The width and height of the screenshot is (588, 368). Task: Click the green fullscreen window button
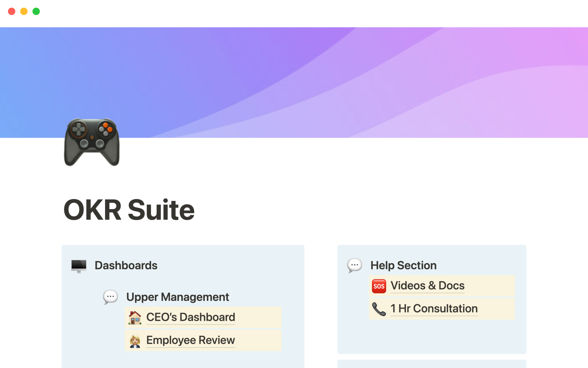coord(36,11)
